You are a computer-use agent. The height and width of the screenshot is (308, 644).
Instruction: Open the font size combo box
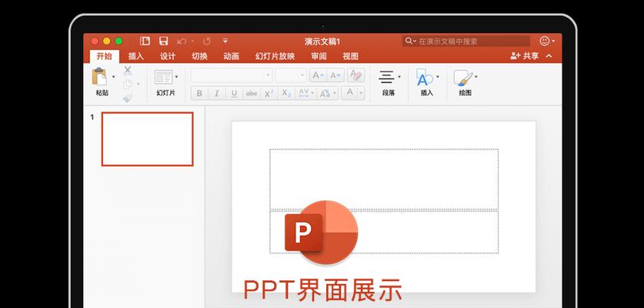tap(291, 75)
